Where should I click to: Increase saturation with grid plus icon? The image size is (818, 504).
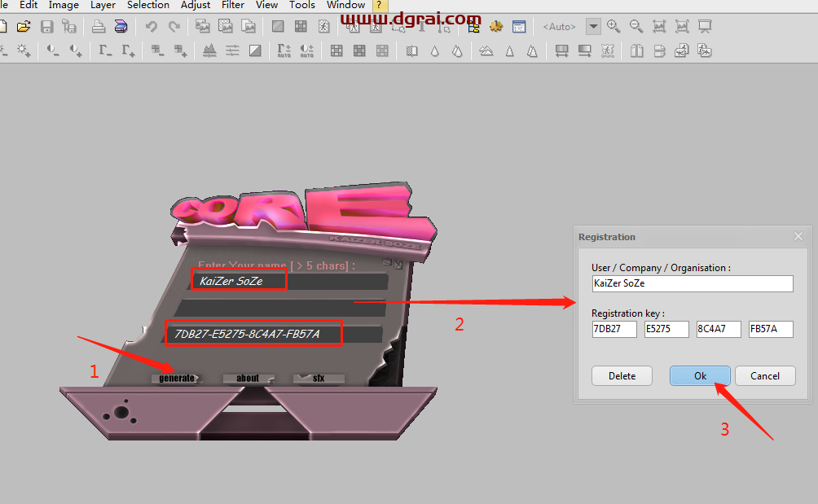point(181,50)
